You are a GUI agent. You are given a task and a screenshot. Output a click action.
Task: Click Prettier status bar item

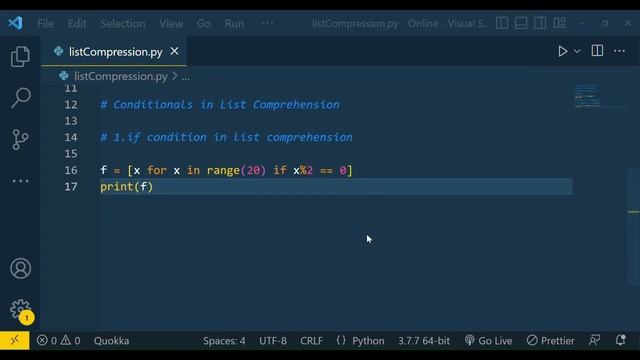pyautogui.click(x=550, y=340)
